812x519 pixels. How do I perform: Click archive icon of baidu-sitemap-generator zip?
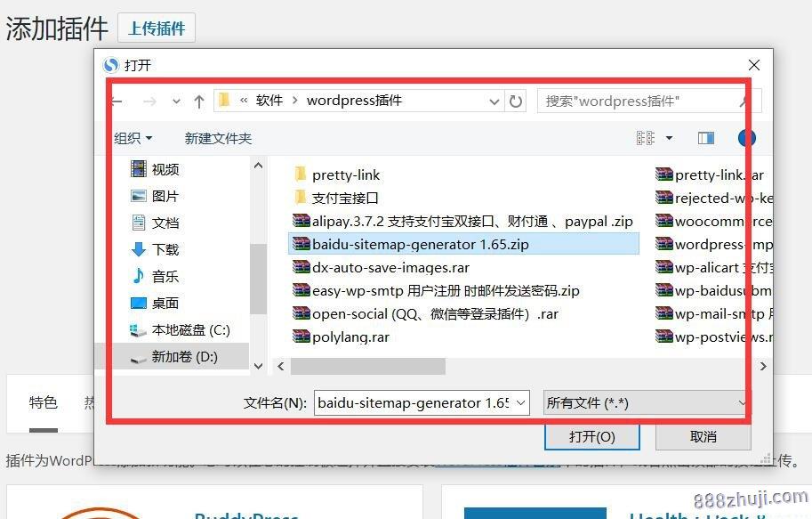(x=301, y=243)
